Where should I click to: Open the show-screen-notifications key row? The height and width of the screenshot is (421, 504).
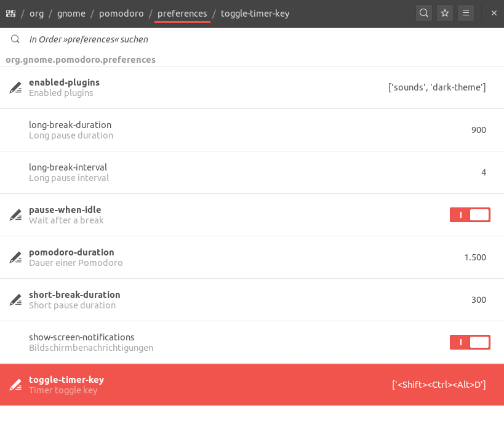pyautogui.click(x=252, y=342)
